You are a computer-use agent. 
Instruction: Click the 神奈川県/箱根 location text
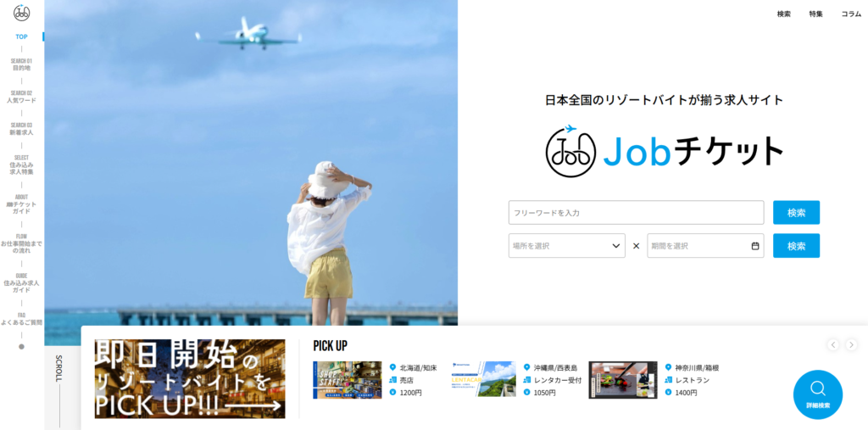coord(697,367)
